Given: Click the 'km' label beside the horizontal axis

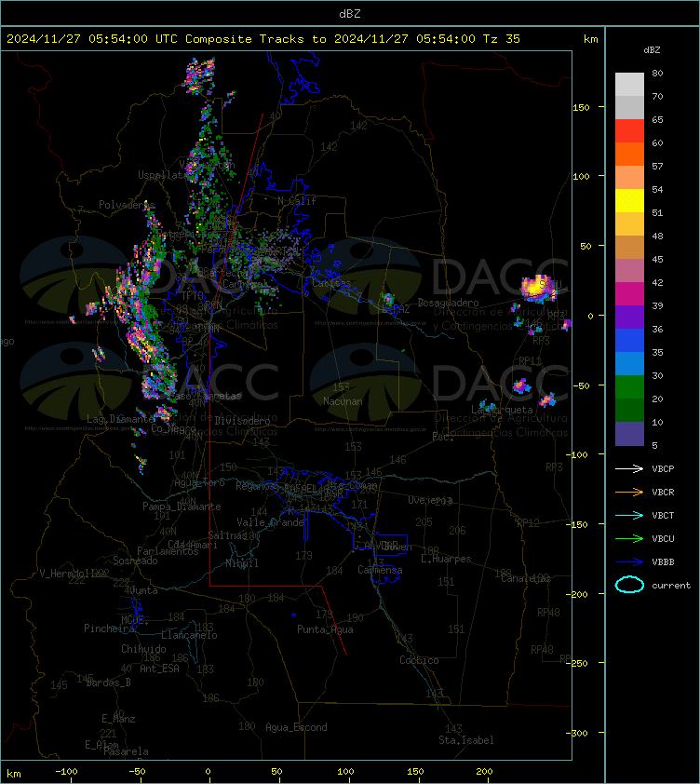Looking at the screenshot, I should pos(14,774).
